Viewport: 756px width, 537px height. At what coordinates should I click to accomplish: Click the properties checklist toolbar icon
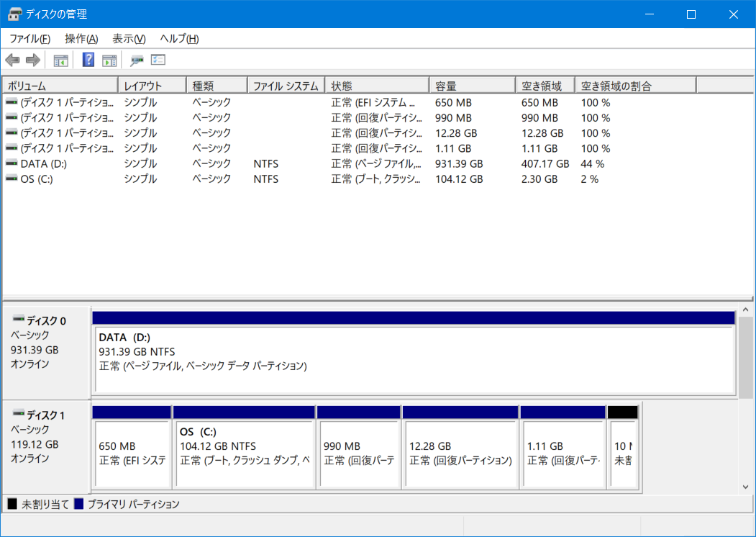coord(157,60)
